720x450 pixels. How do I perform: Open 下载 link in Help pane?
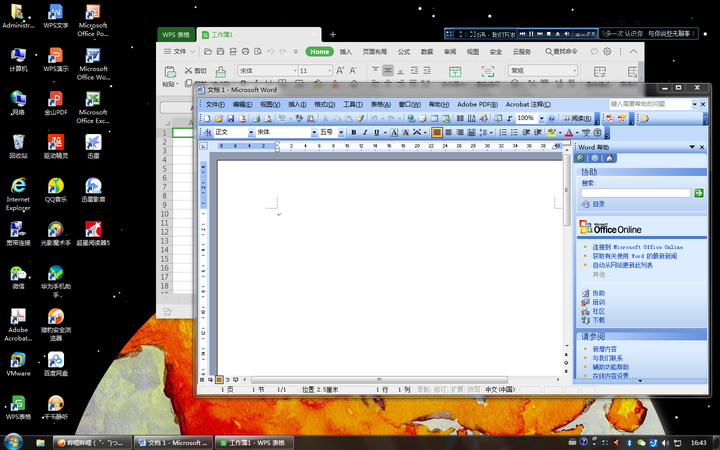point(598,320)
